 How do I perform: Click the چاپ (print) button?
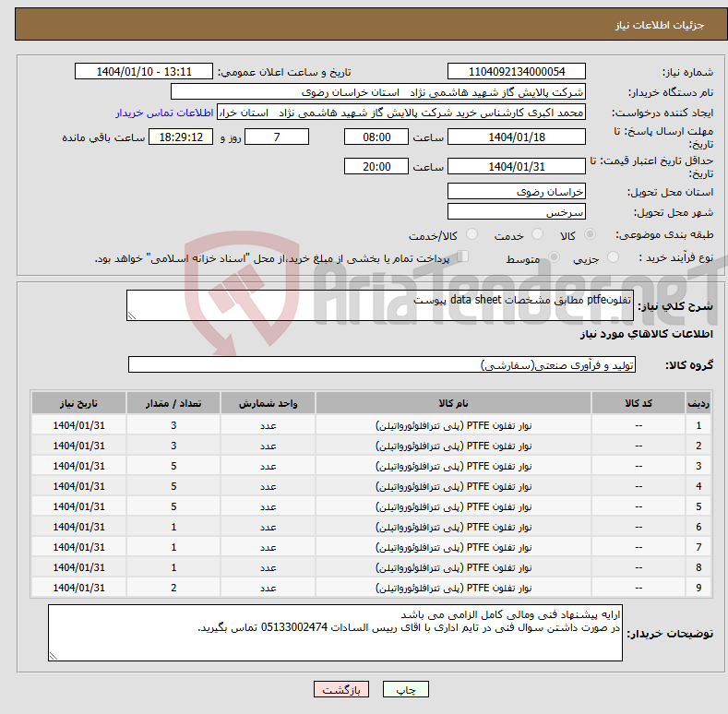(x=405, y=689)
